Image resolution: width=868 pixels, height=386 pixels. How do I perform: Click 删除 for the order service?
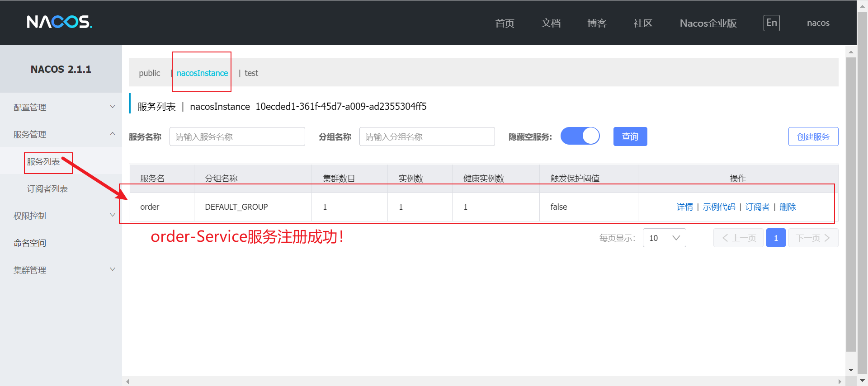pyautogui.click(x=788, y=207)
